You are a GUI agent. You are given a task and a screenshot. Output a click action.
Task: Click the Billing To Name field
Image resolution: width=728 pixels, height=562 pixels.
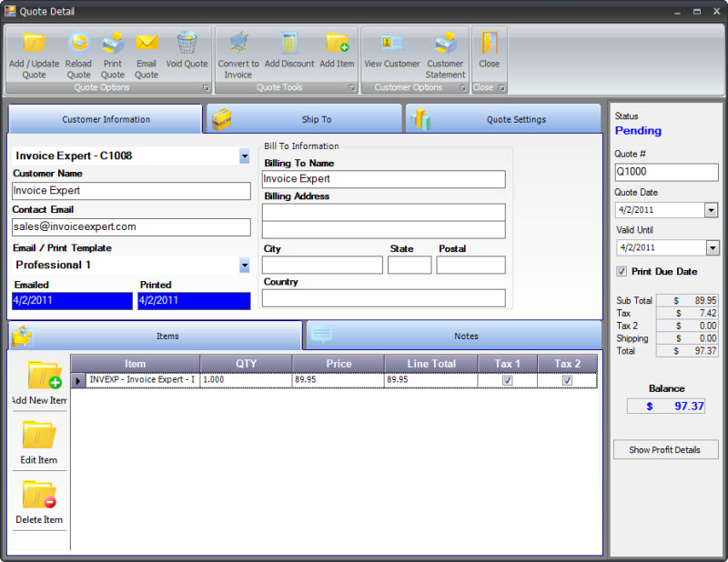pos(383,179)
